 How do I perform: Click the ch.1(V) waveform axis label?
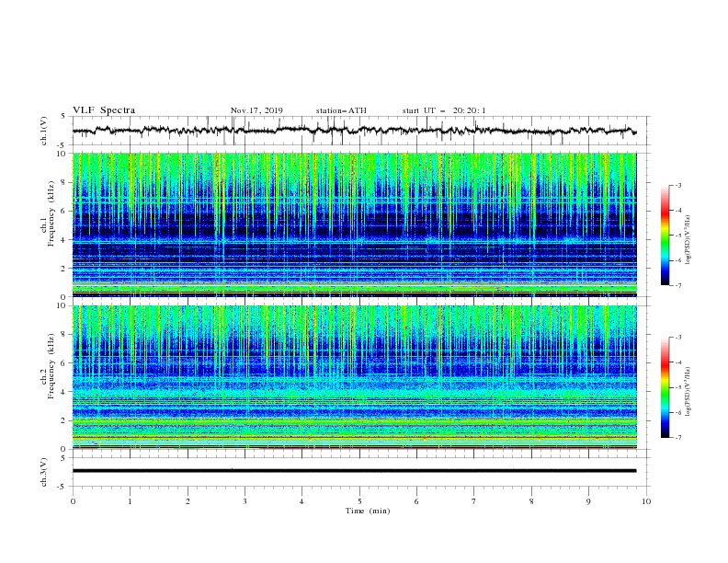coord(43,131)
